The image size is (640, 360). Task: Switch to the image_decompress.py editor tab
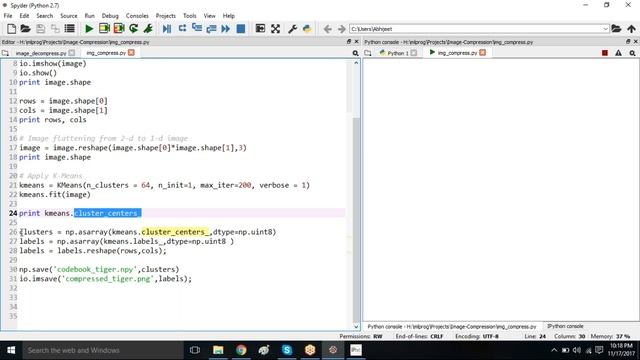[41, 53]
